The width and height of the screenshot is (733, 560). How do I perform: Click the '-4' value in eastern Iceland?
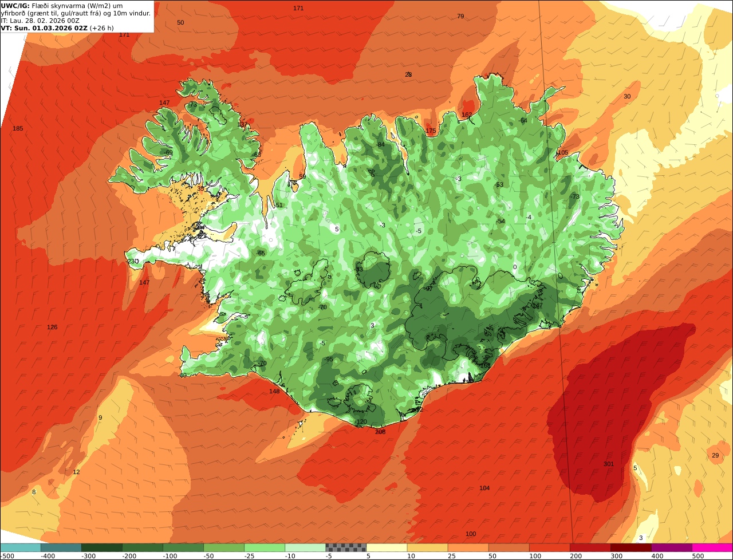point(529,217)
